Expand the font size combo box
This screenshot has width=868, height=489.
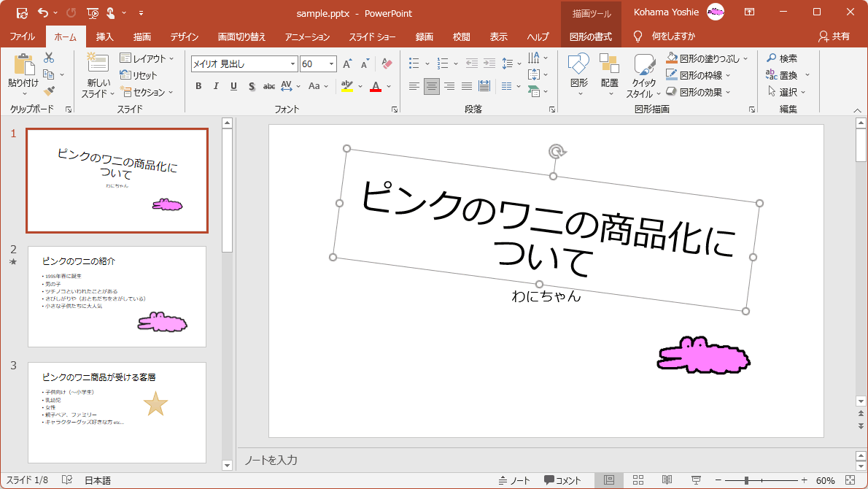point(331,64)
